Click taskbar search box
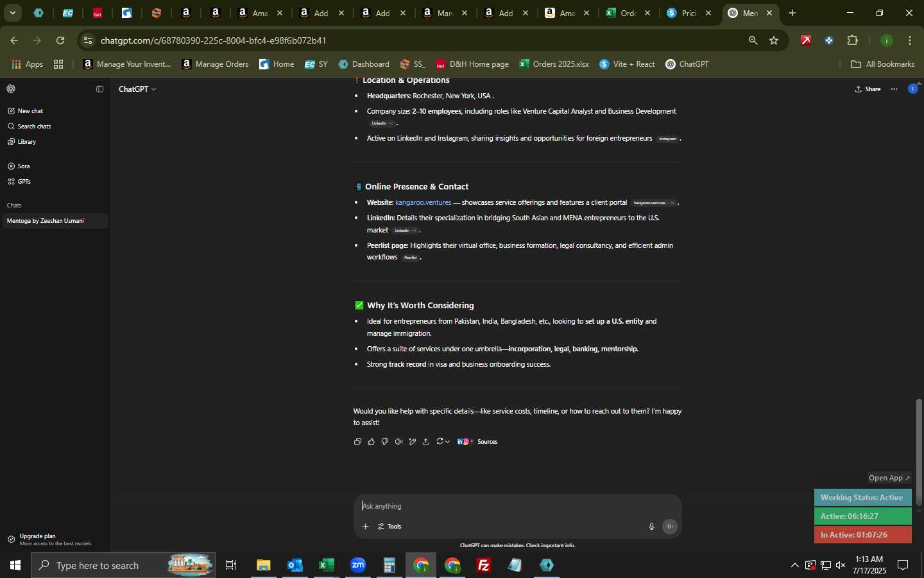 [x=123, y=565]
